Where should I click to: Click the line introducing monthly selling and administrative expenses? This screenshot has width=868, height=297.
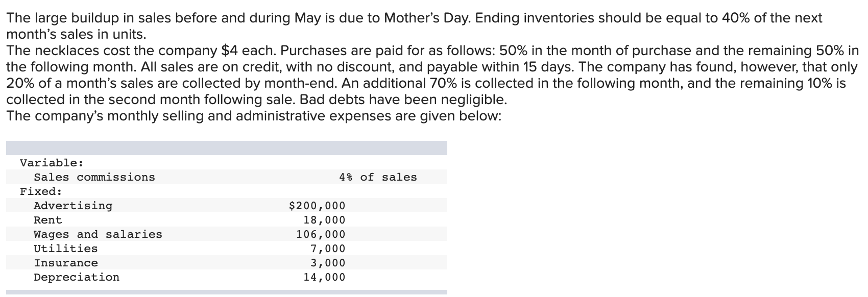[x=253, y=116]
